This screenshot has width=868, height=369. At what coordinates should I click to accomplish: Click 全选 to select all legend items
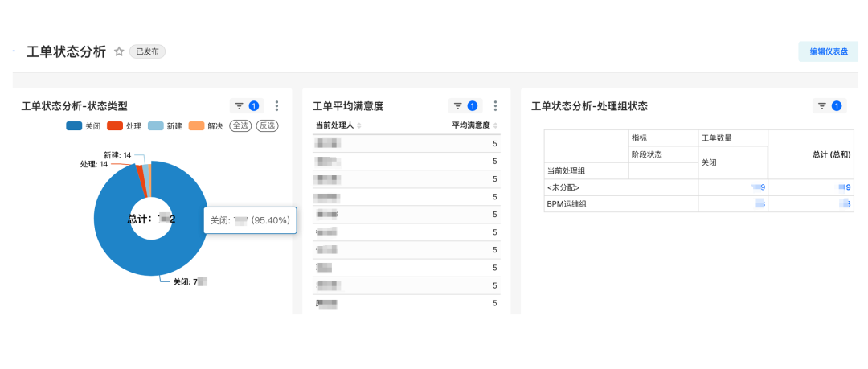(240, 125)
